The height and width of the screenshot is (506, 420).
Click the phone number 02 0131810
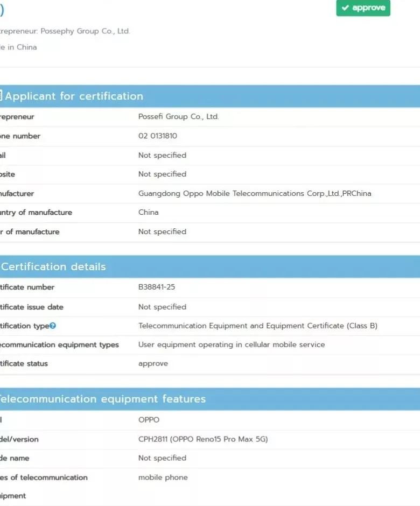[x=158, y=136]
